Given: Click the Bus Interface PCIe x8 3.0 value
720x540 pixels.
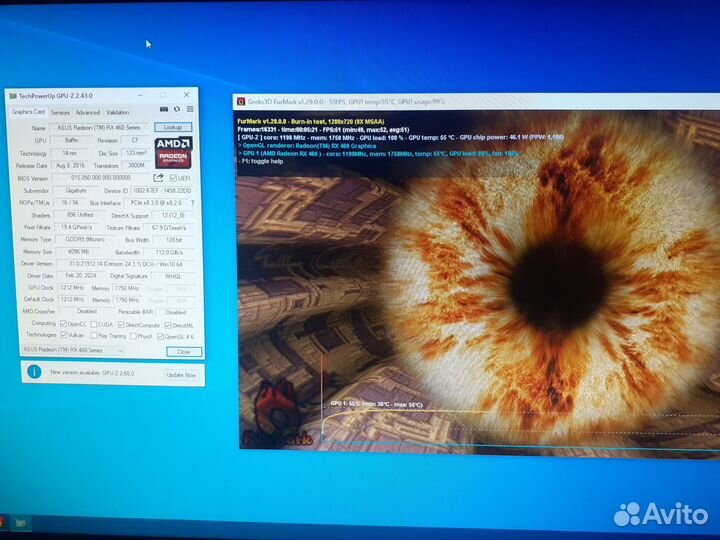Looking at the screenshot, I should [156, 202].
